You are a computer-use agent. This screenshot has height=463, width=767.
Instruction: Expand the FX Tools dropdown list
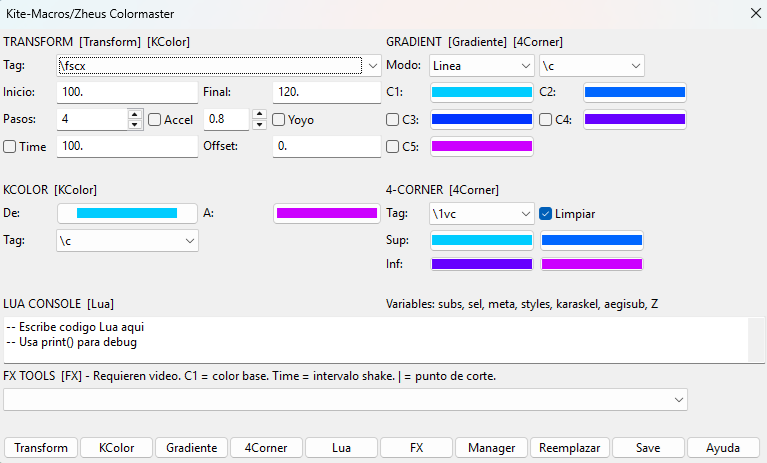345,400
